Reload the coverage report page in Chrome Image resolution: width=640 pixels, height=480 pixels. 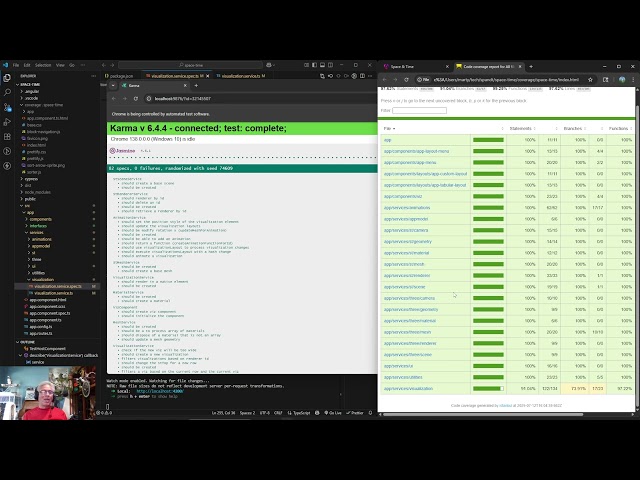406,80
